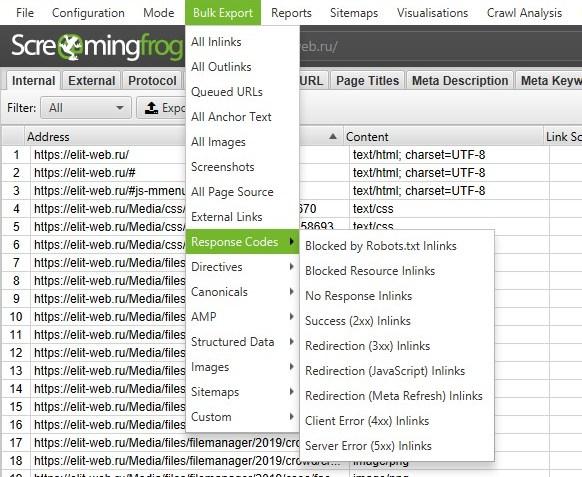582x477 pixels.
Task: Click the upload icon on Export button
Action: 151,108
